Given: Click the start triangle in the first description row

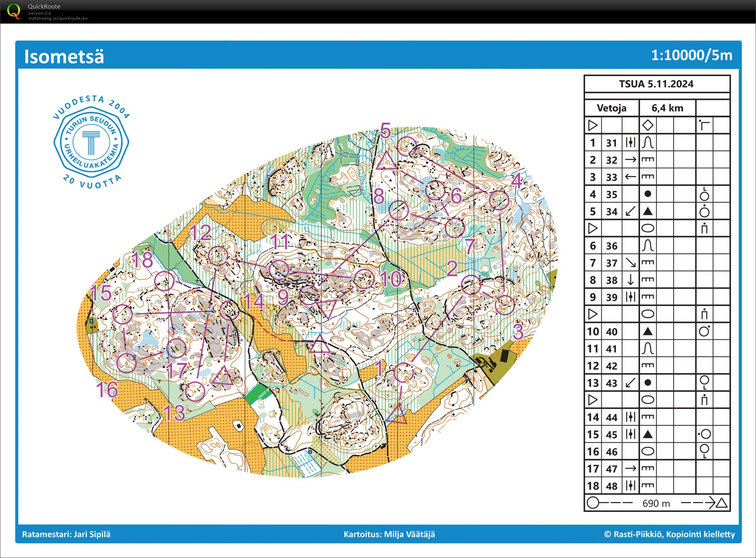Looking at the screenshot, I should [x=593, y=125].
